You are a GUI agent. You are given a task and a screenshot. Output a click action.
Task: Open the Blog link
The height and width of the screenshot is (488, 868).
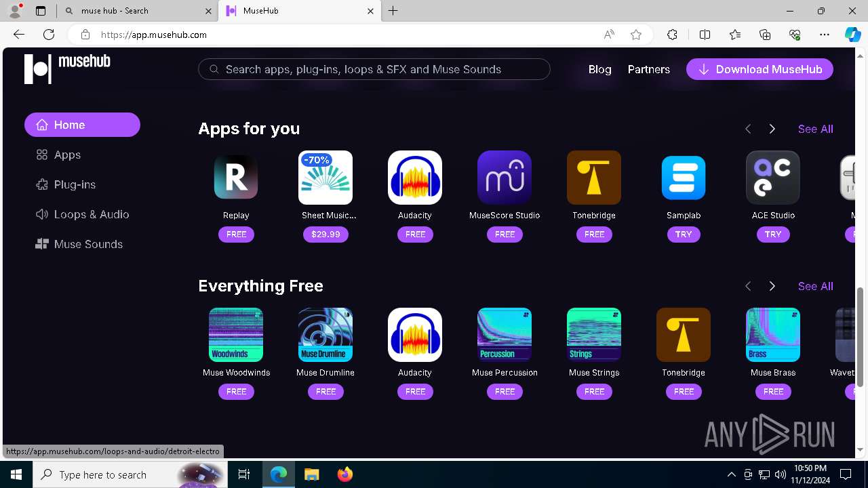[599, 69]
